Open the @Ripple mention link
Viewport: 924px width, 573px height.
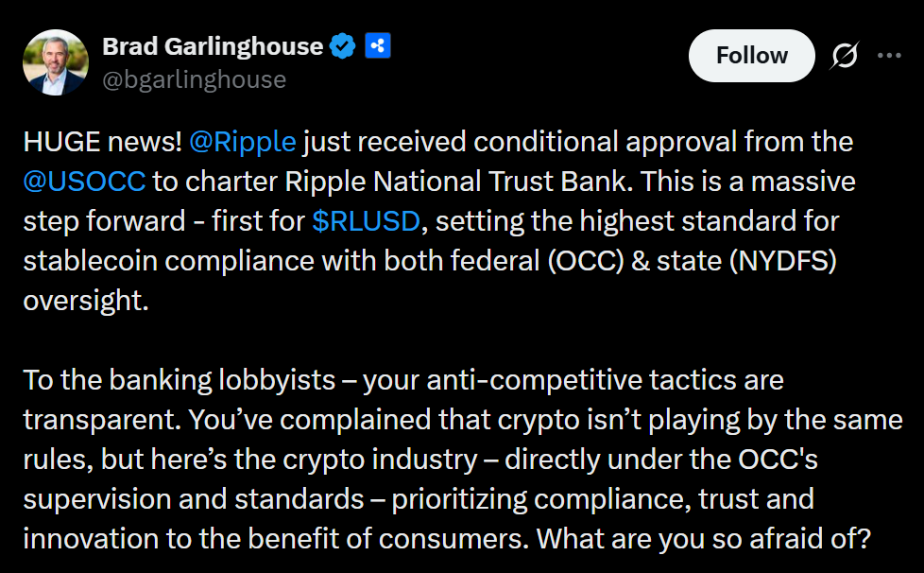(243, 142)
